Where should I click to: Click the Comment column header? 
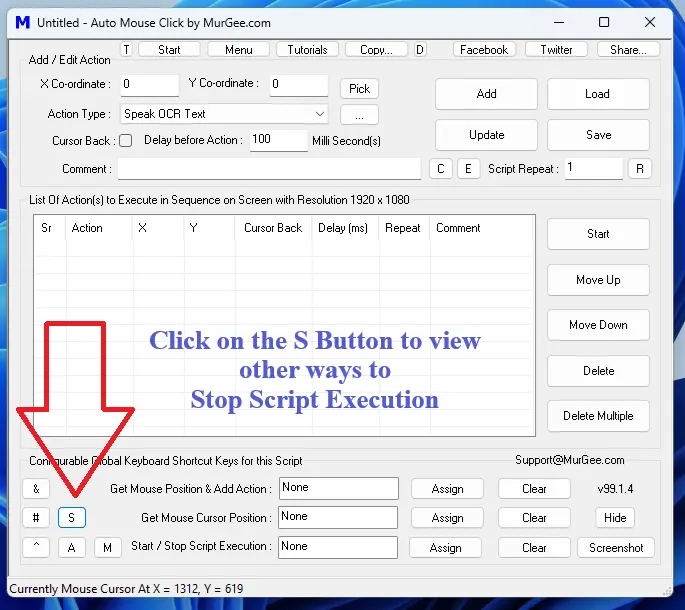pos(481,228)
